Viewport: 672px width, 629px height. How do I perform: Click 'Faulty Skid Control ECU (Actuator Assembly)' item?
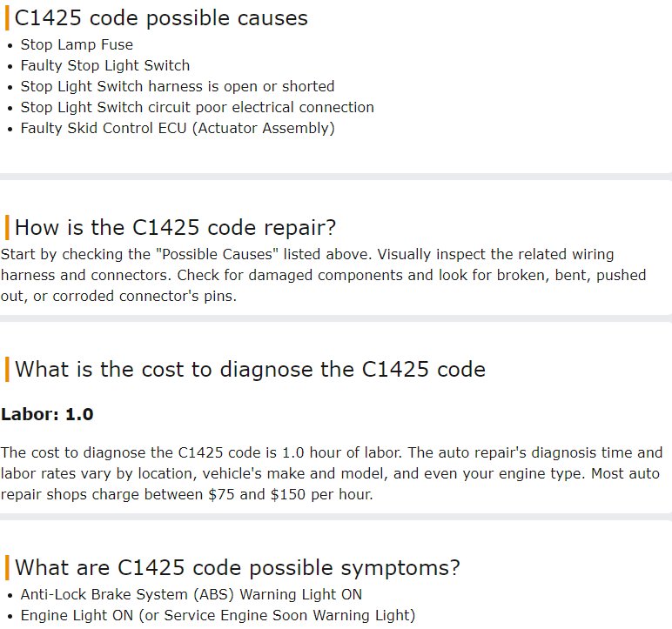[178, 128]
